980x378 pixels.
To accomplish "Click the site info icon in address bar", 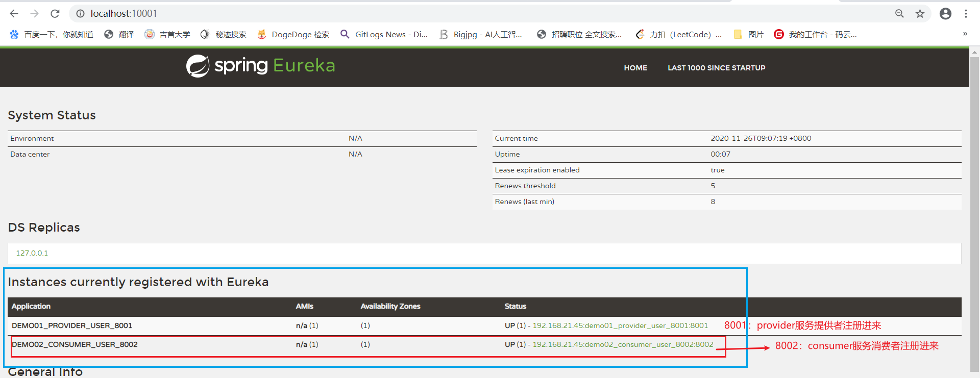I will (80, 14).
